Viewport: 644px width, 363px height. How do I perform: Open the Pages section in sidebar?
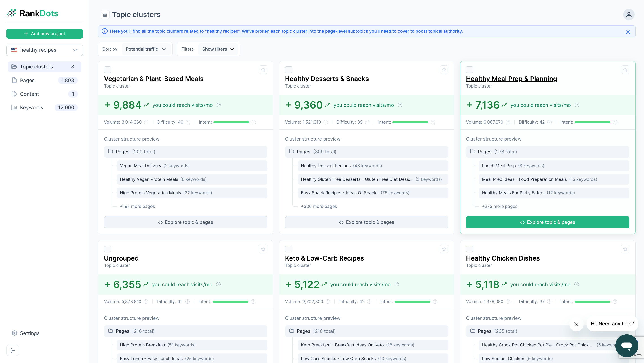pyautogui.click(x=27, y=80)
